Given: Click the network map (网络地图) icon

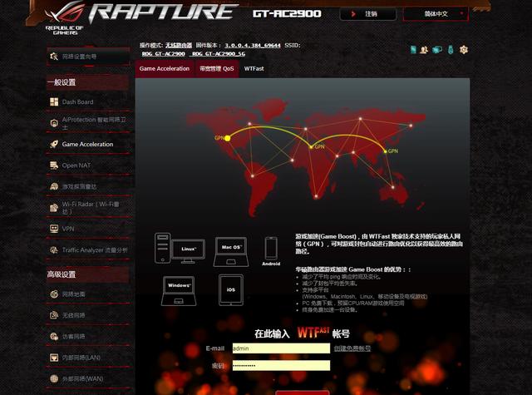Looking at the screenshot, I should [54, 294].
